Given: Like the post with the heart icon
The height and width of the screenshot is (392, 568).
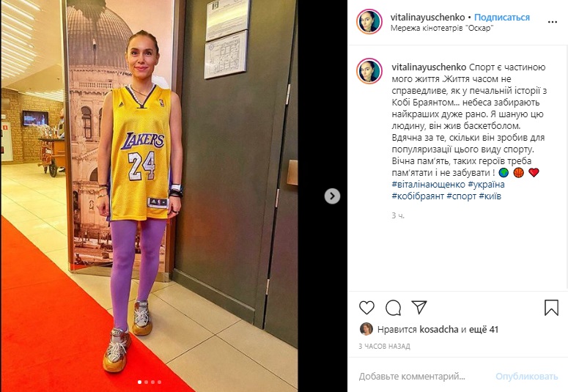Looking at the screenshot, I should pos(366,308).
